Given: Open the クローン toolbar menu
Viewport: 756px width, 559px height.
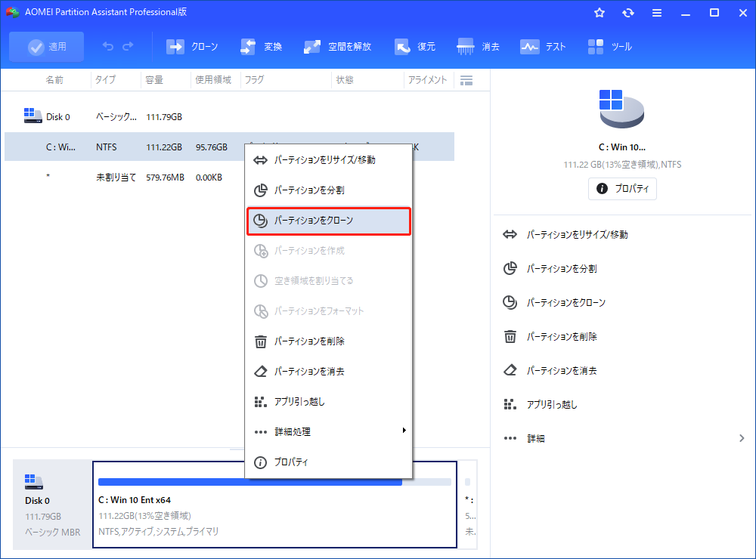Looking at the screenshot, I should [x=192, y=47].
